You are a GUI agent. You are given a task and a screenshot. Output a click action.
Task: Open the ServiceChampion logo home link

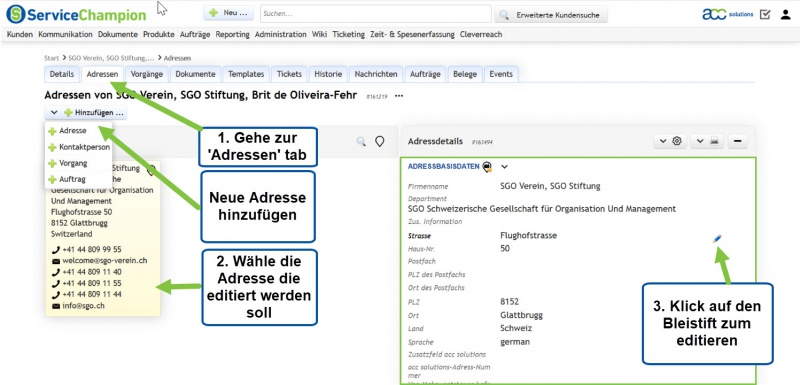click(x=76, y=14)
